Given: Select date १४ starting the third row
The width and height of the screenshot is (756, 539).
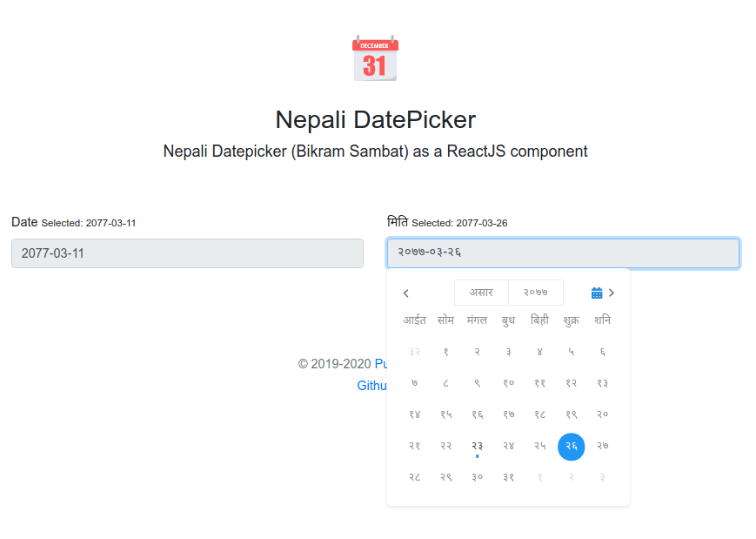Looking at the screenshot, I should click(x=414, y=414).
